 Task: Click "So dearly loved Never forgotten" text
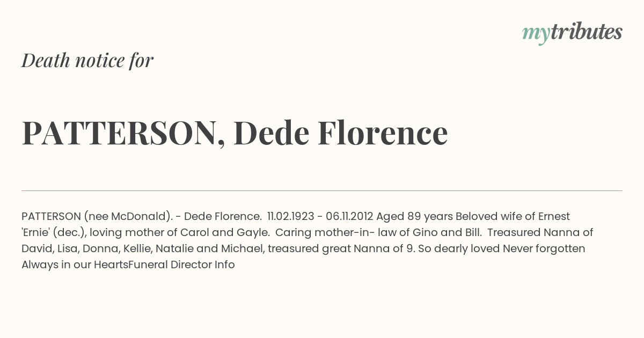[502, 248]
